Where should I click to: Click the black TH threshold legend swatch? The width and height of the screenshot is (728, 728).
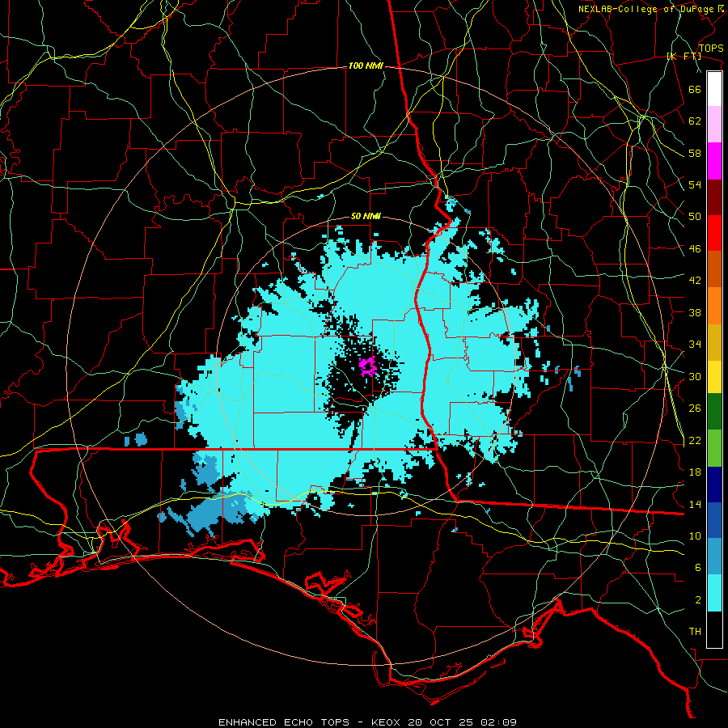[714, 629]
